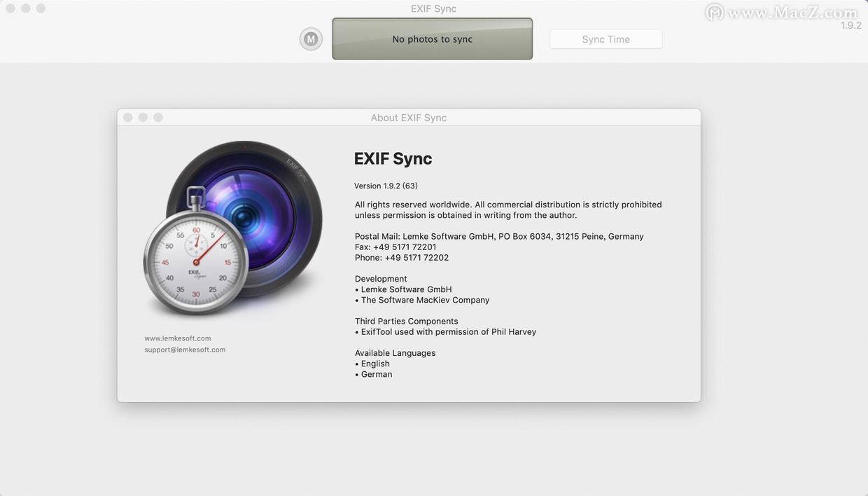Viewport: 868px width, 496px height.
Task: Open the www.lemkesoft.com link
Action: click(178, 338)
